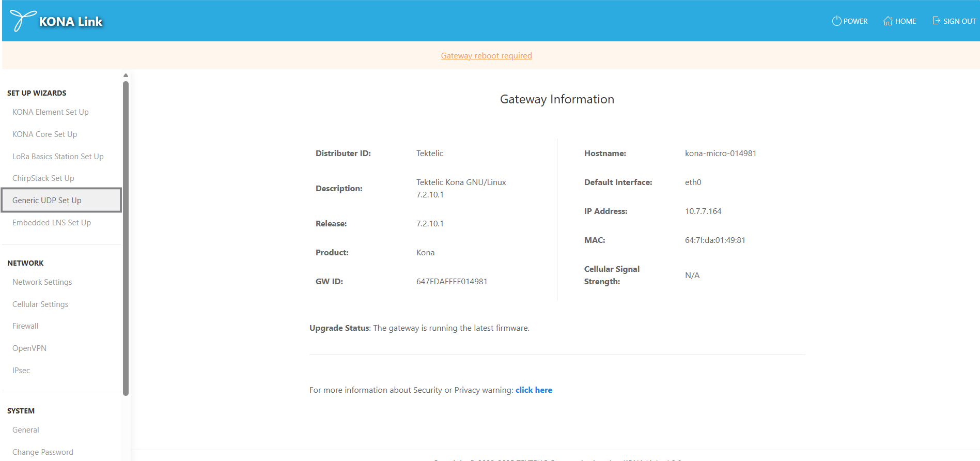
Task: Go to HOME via the house icon
Action: [888, 21]
